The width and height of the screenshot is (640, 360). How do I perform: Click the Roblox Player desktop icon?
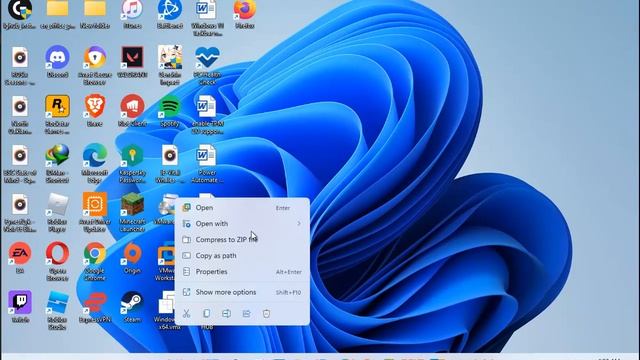pos(57,212)
